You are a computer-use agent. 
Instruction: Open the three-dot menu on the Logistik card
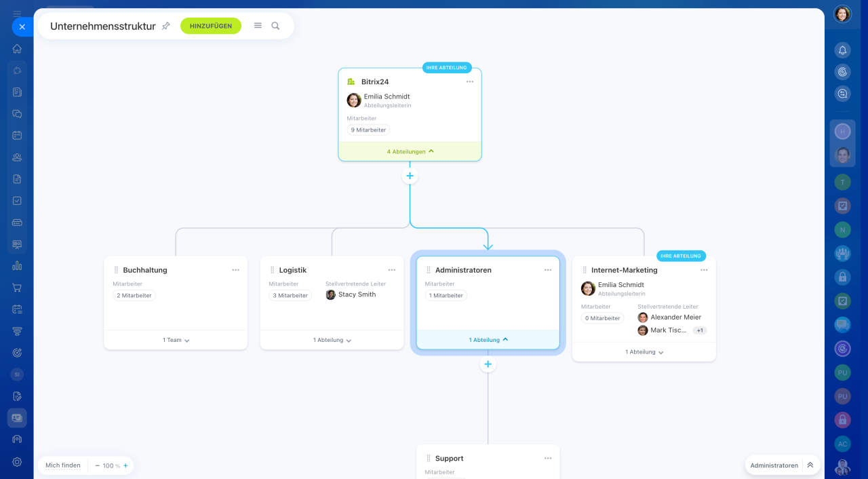click(392, 270)
